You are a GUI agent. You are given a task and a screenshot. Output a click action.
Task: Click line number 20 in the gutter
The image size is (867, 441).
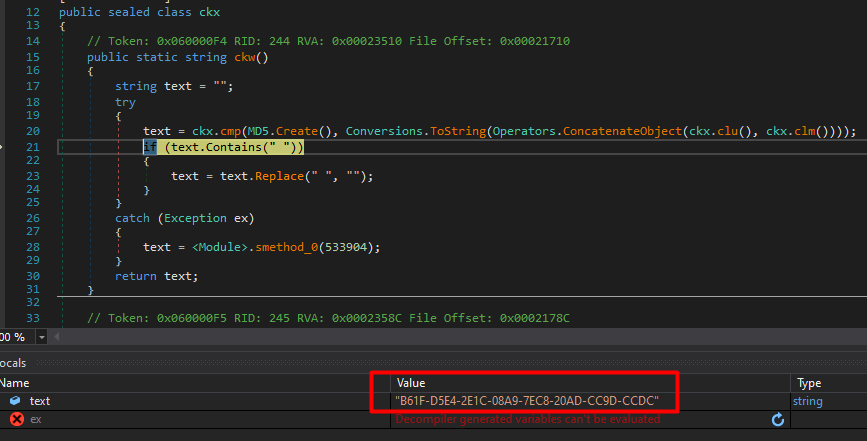tap(33, 131)
